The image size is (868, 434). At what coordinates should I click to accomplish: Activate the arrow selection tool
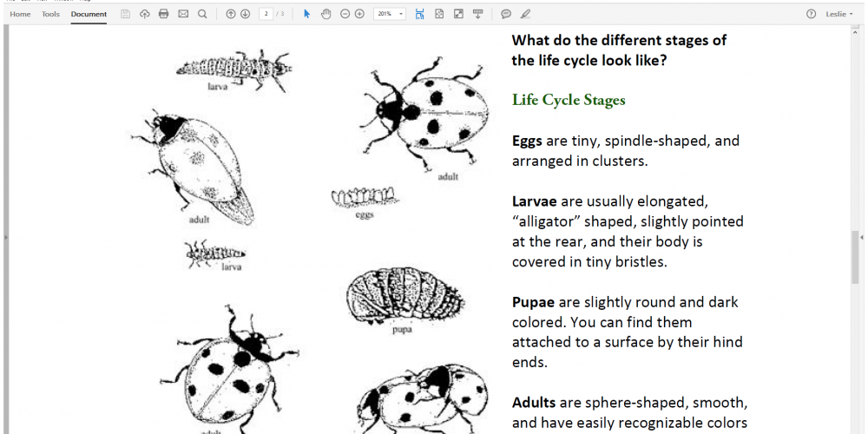pyautogui.click(x=307, y=14)
